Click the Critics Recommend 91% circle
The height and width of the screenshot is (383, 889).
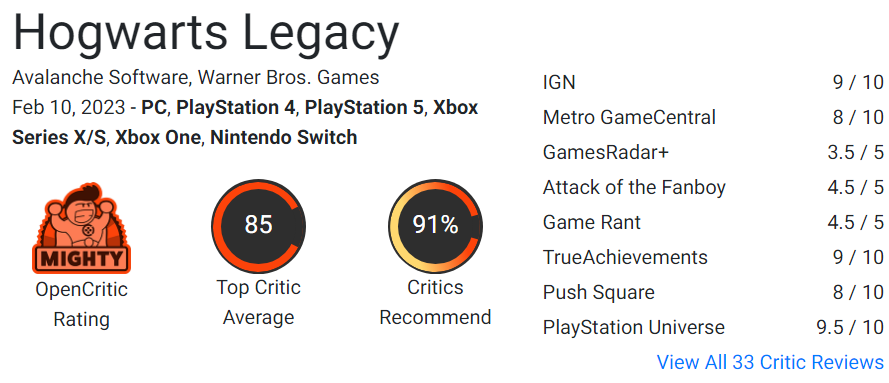pos(435,225)
